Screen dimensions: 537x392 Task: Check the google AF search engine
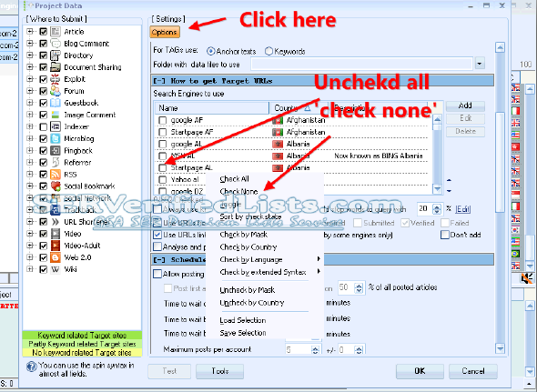click(x=163, y=120)
